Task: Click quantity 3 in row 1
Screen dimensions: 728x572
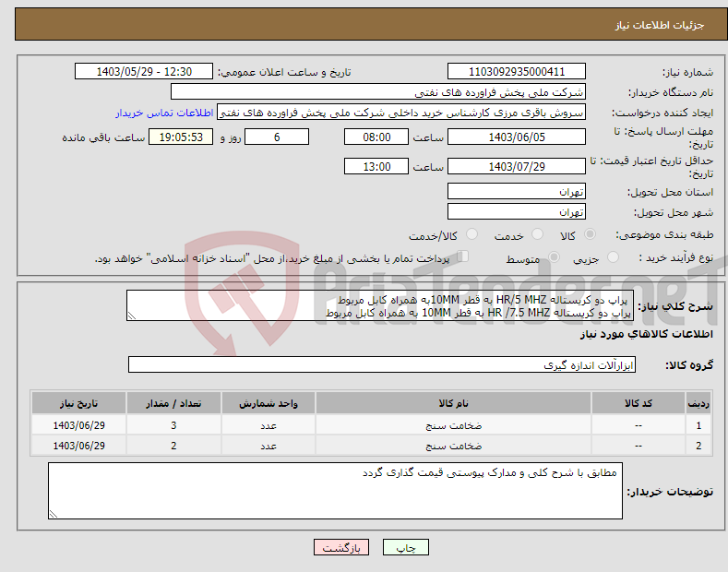Action: [173, 425]
